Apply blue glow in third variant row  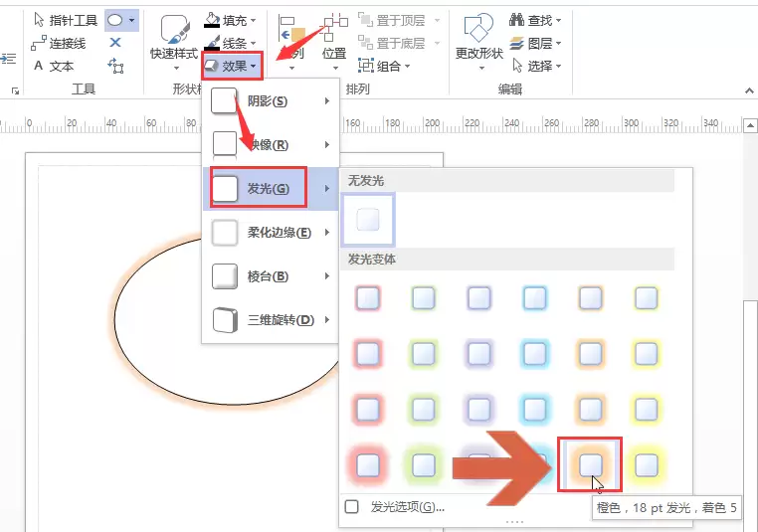point(534,410)
